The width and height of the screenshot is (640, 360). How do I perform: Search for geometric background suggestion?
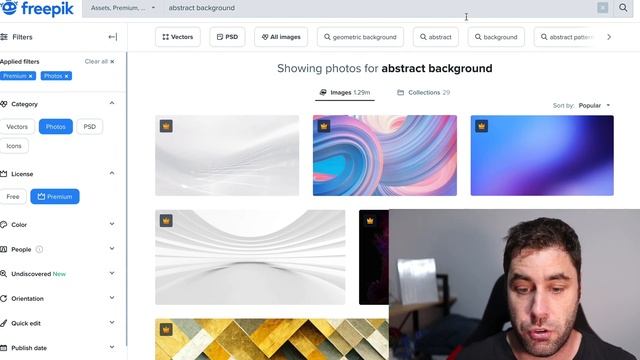tap(360, 37)
